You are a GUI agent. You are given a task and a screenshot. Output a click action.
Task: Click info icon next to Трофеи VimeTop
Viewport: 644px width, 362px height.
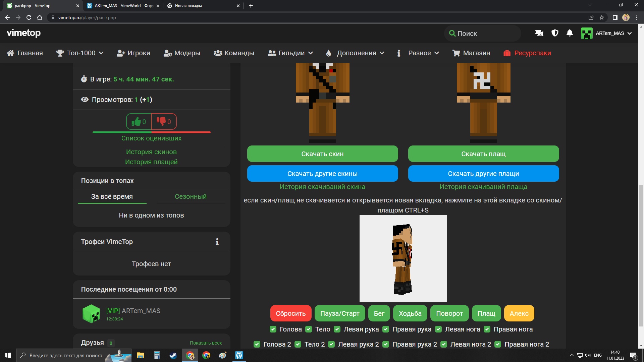[217, 242]
